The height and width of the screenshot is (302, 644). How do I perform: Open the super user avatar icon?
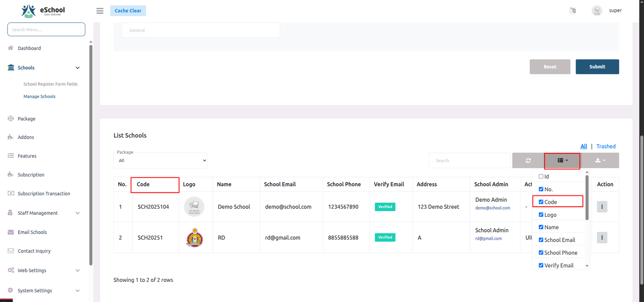(x=597, y=11)
